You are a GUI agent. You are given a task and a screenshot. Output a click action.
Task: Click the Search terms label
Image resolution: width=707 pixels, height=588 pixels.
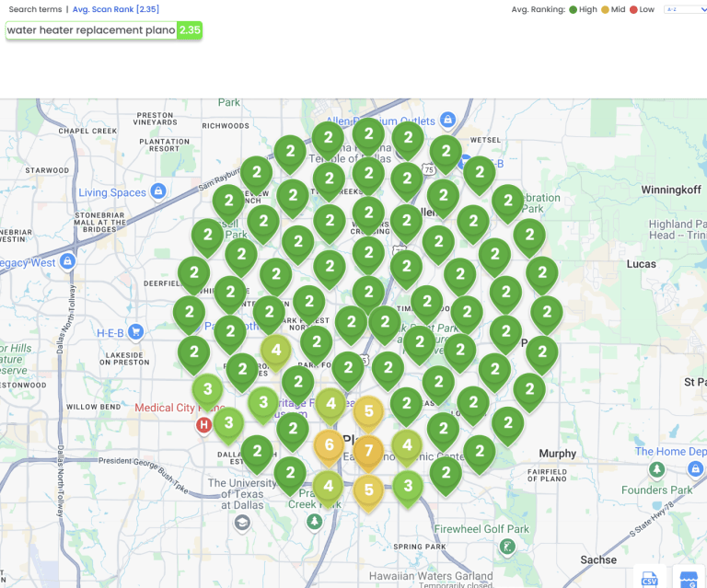pos(35,9)
